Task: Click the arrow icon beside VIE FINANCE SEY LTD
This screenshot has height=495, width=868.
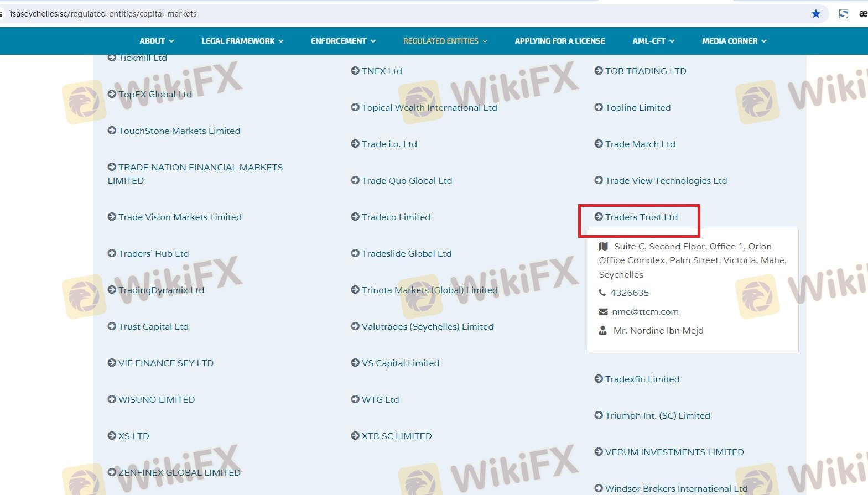Action: pos(112,363)
